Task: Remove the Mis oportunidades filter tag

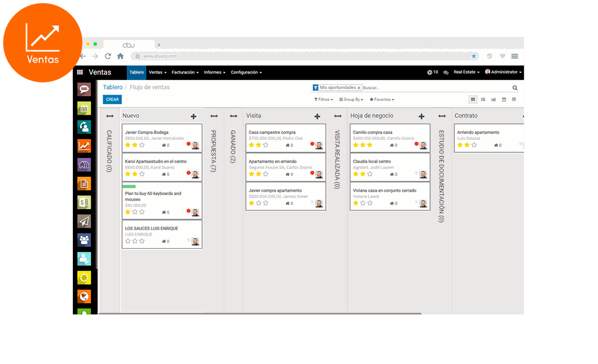Action: pyautogui.click(x=358, y=88)
